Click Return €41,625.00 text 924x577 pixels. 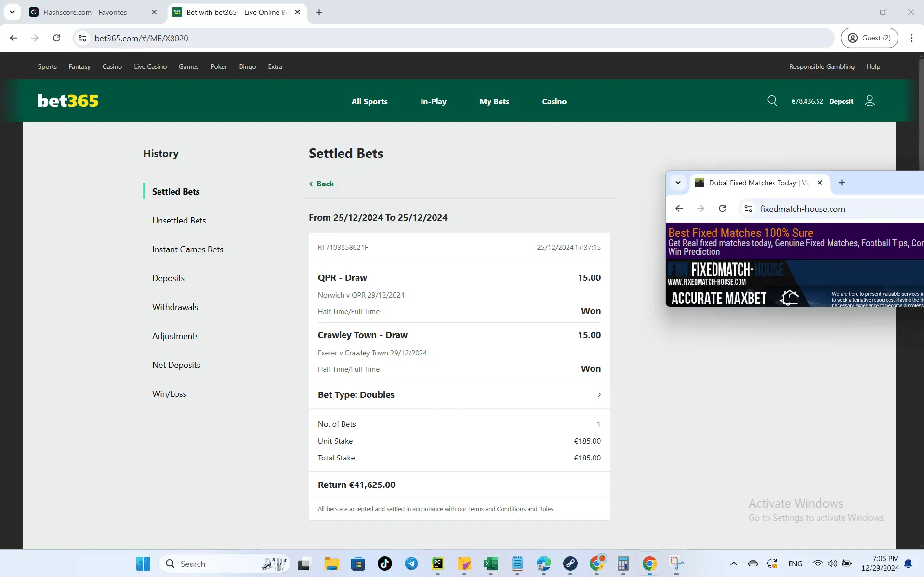click(x=356, y=485)
